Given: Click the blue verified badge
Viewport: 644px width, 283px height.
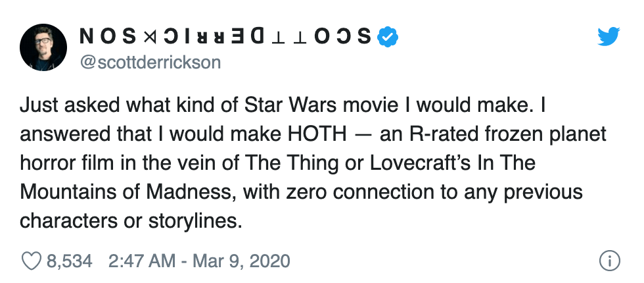Looking at the screenshot, I should coord(389,38).
